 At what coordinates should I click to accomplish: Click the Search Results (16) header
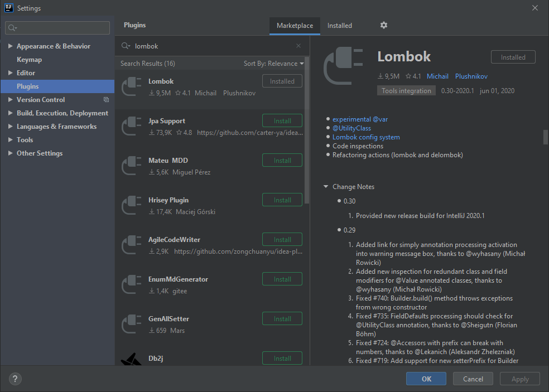point(148,64)
